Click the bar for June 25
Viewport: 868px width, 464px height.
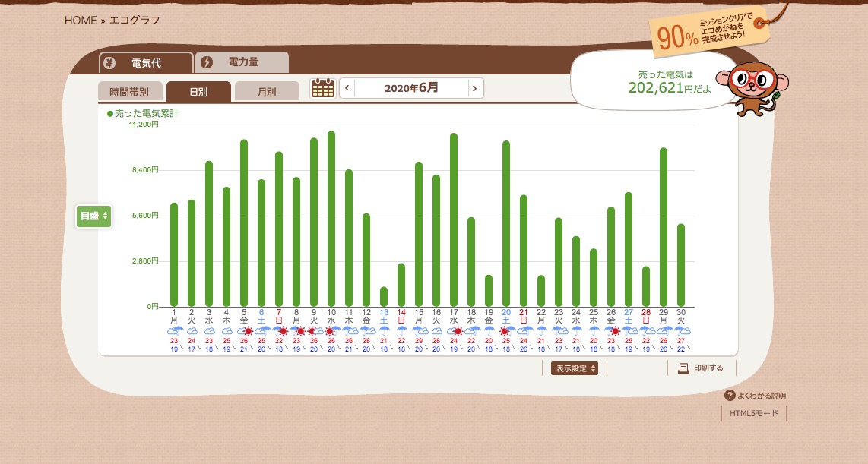click(x=594, y=278)
